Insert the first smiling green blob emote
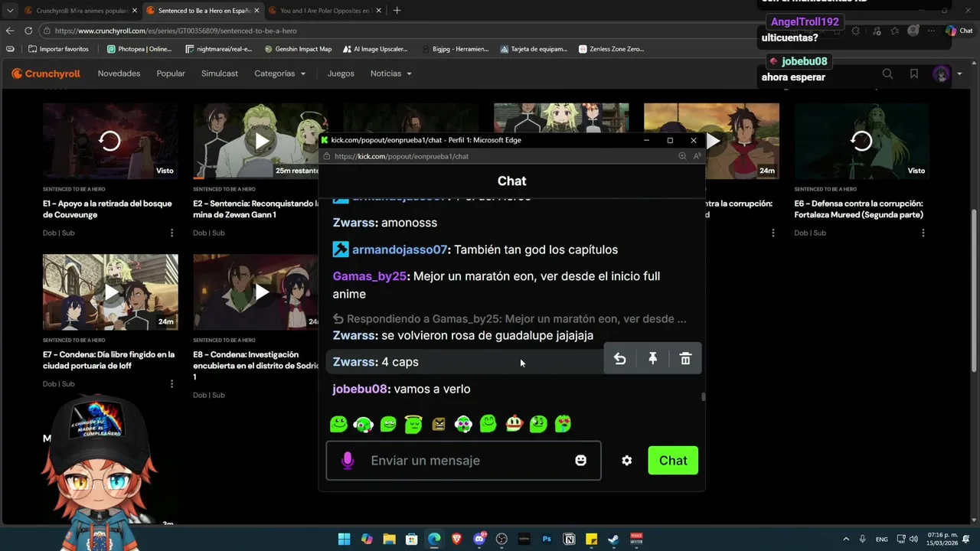Image resolution: width=980 pixels, height=551 pixels. (x=338, y=423)
